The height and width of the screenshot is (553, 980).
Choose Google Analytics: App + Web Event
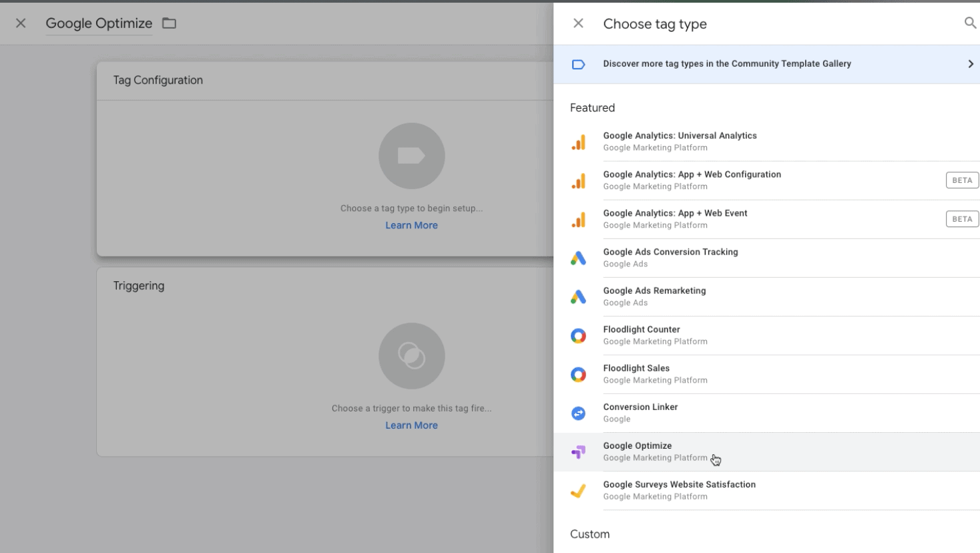[766, 219]
